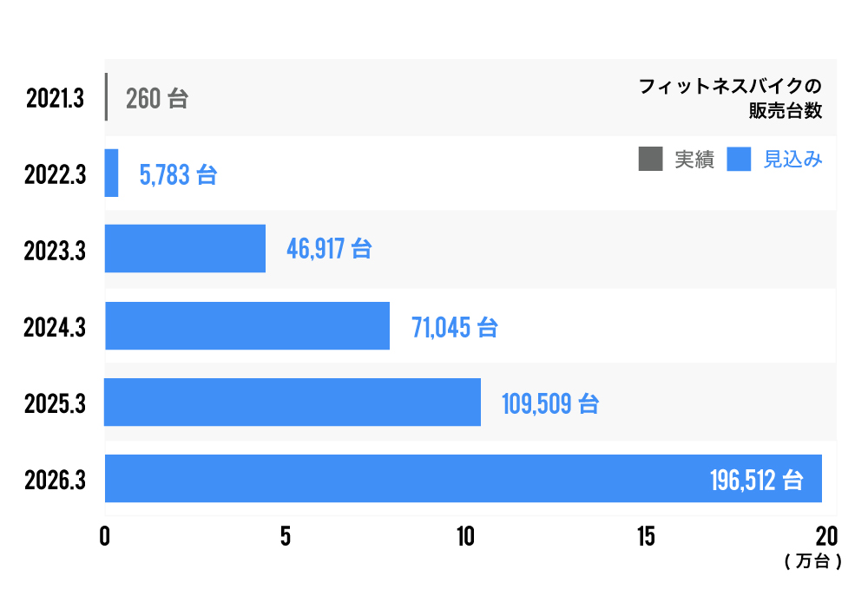The height and width of the screenshot is (589, 868).
Task: Select the 2024.3 blue bar
Action: pos(247,325)
